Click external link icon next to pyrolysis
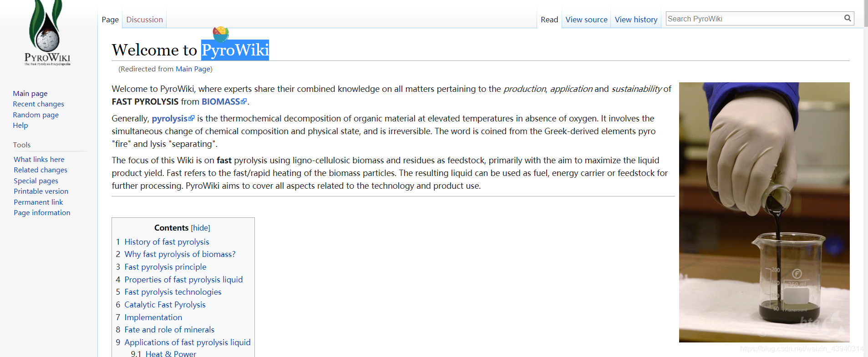 [x=192, y=118]
